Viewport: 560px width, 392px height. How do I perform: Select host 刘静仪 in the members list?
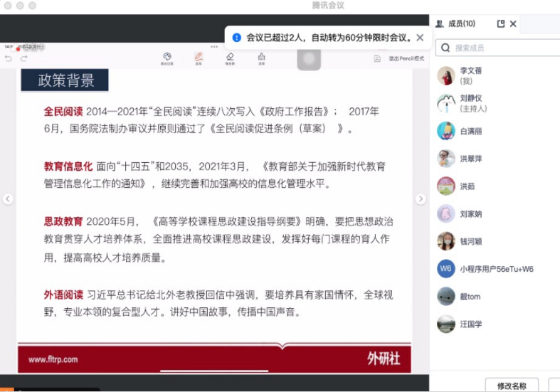coord(470,102)
